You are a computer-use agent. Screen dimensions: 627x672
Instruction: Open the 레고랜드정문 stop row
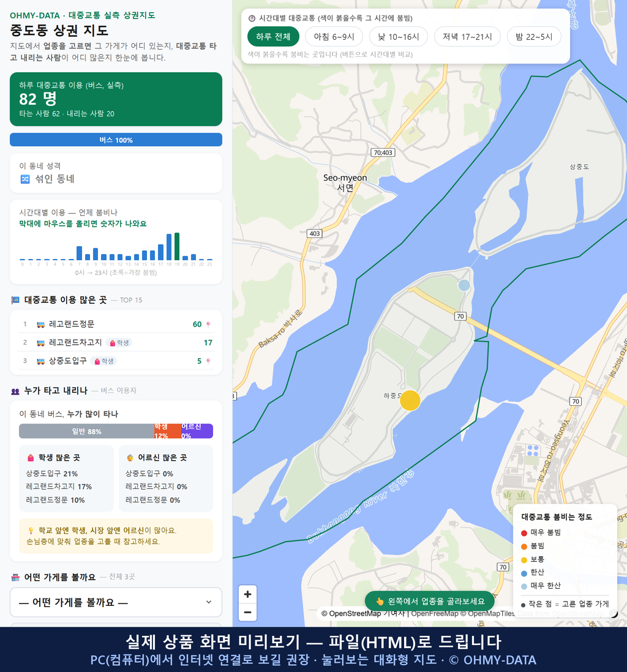pyautogui.click(x=116, y=324)
